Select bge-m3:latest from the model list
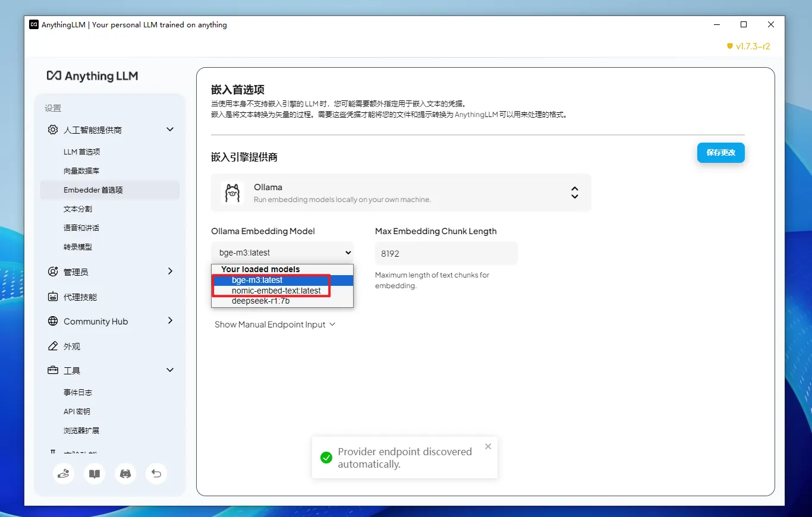The height and width of the screenshot is (517, 812). (282, 280)
